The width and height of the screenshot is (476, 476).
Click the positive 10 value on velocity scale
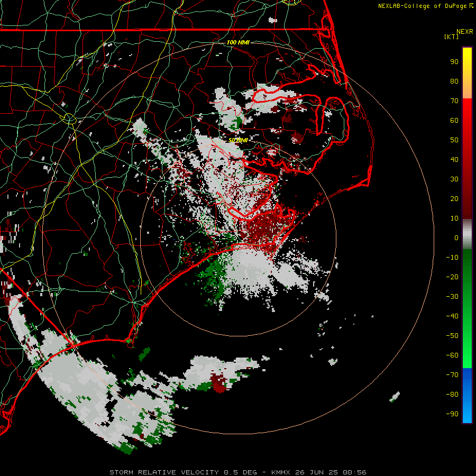point(454,218)
